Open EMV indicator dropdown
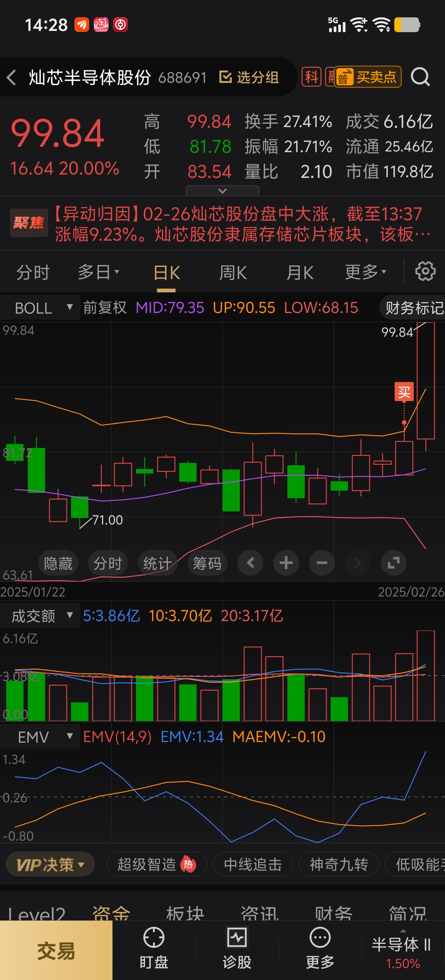Image resolution: width=445 pixels, height=980 pixels. [40, 737]
